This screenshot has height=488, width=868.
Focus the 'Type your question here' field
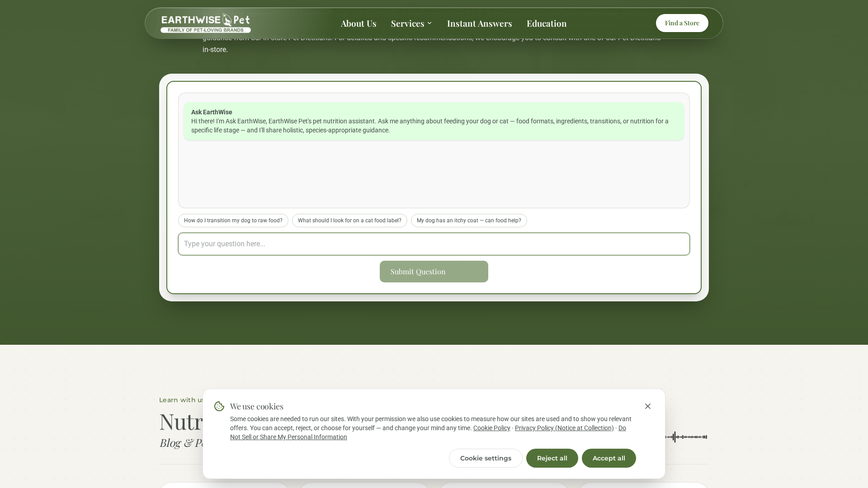434,244
